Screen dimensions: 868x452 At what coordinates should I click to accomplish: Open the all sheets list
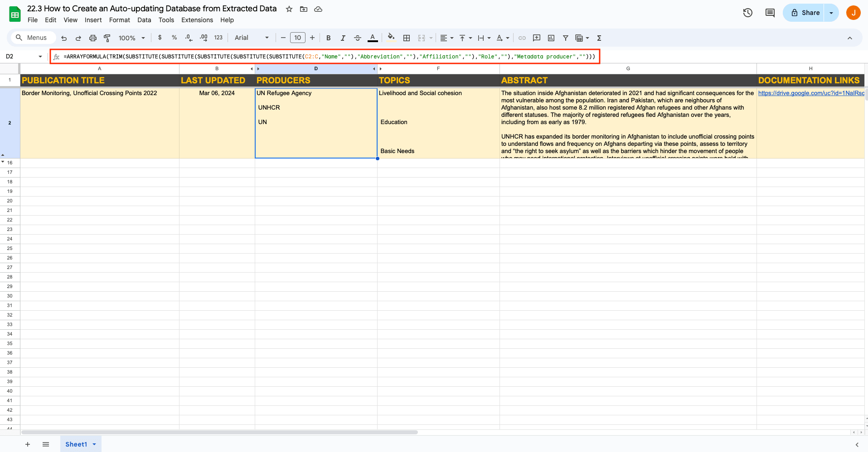pyautogui.click(x=46, y=444)
